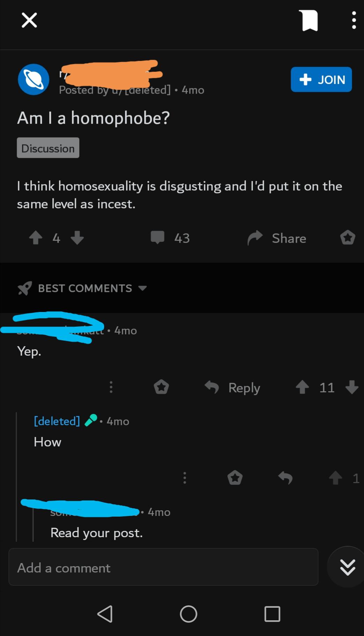Give award to the post
Image resolution: width=364 pixels, height=636 pixels.
tap(348, 238)
